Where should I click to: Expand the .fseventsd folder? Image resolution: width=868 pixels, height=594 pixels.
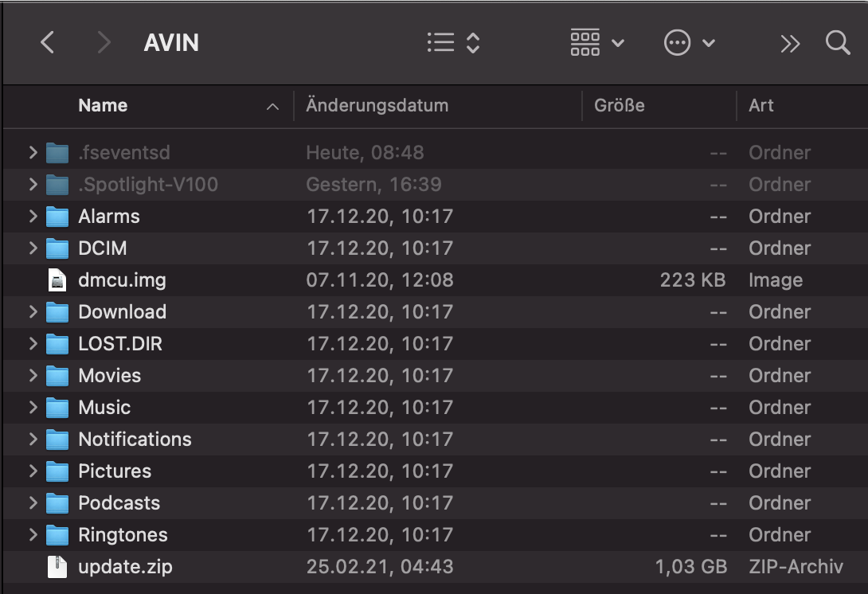33,152
